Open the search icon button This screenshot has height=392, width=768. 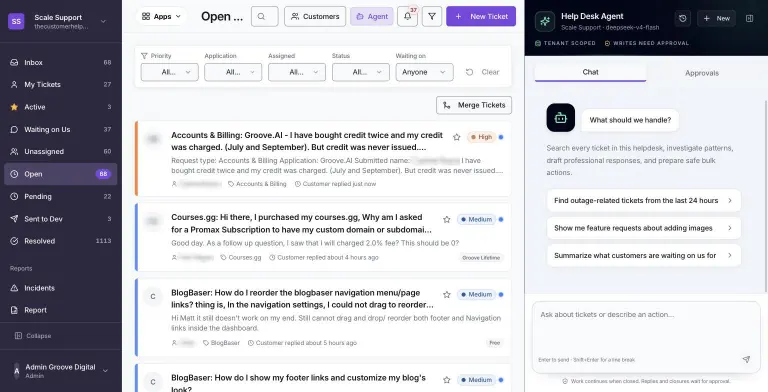tap(264, 17)
